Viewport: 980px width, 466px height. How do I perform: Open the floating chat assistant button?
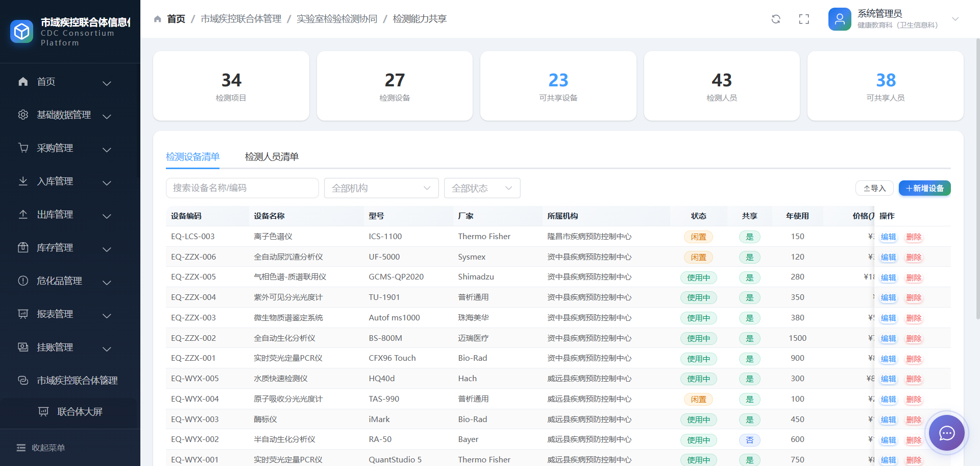[947, 433]
